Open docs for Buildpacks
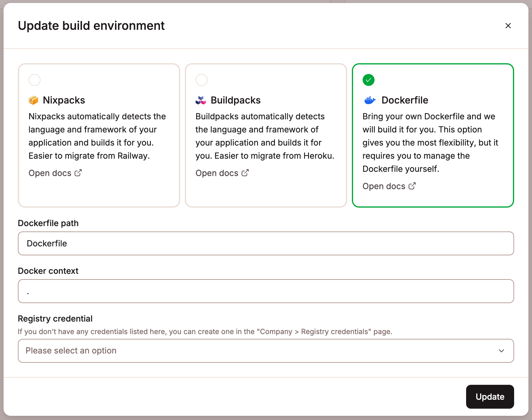This screenshot has height=420, width=532. coord(217,173)
